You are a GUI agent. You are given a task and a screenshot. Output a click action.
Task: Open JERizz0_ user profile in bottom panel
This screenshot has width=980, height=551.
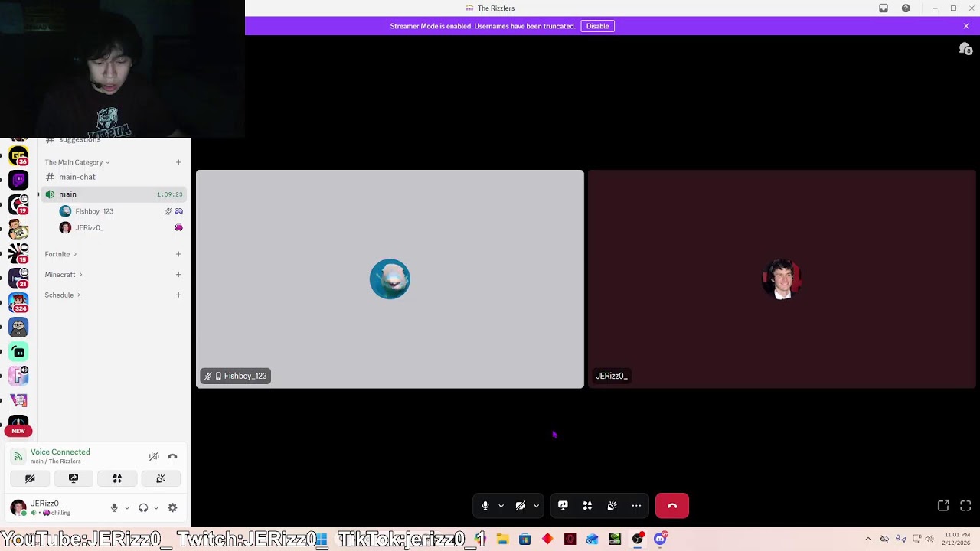51,507
